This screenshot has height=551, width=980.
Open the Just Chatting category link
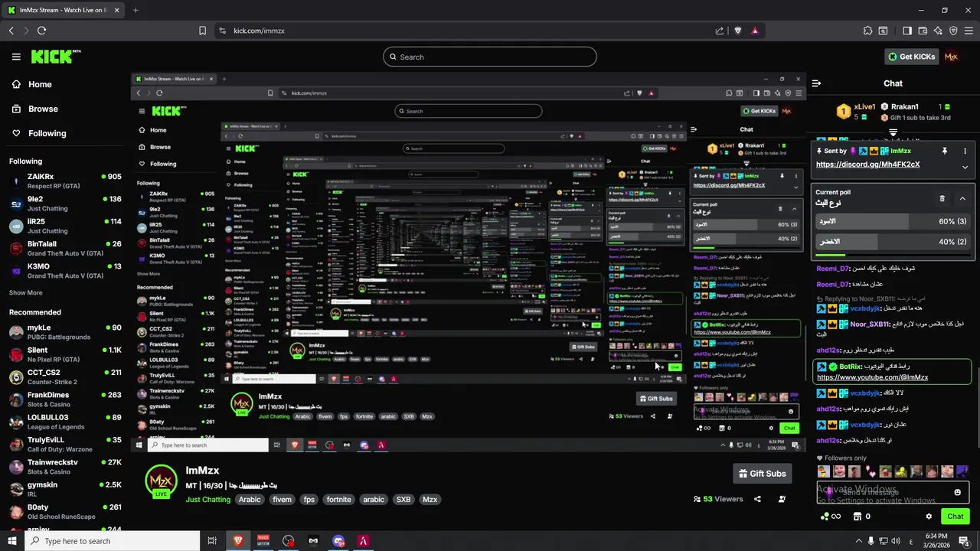[208, 500]
